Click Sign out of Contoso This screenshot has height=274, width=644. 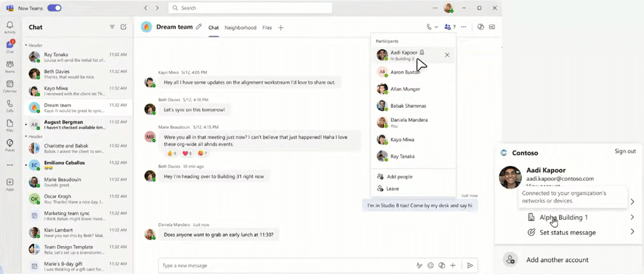point(625,151)
